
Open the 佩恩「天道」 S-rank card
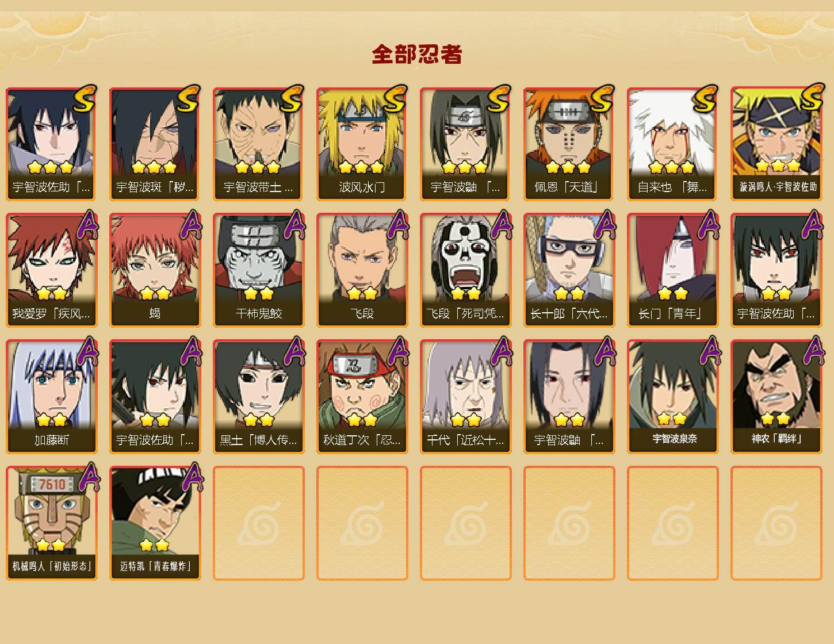pyautogui.click(x=569, y=144)
